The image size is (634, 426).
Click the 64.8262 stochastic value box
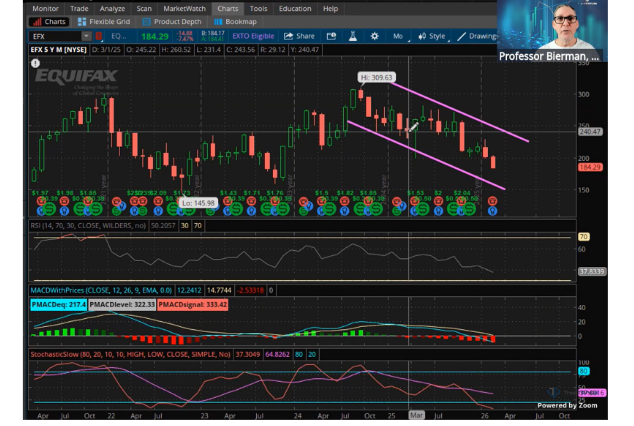tap(277, 354)
